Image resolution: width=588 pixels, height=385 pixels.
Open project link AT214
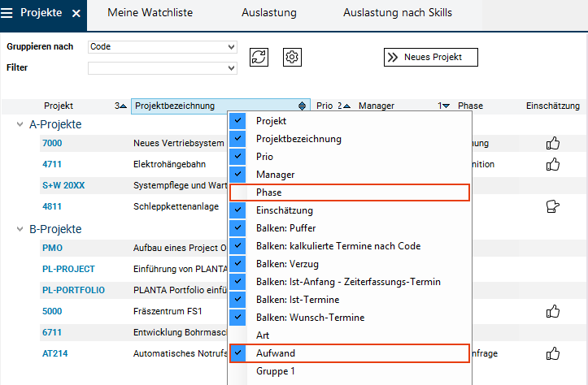click(x=54, y=353)
